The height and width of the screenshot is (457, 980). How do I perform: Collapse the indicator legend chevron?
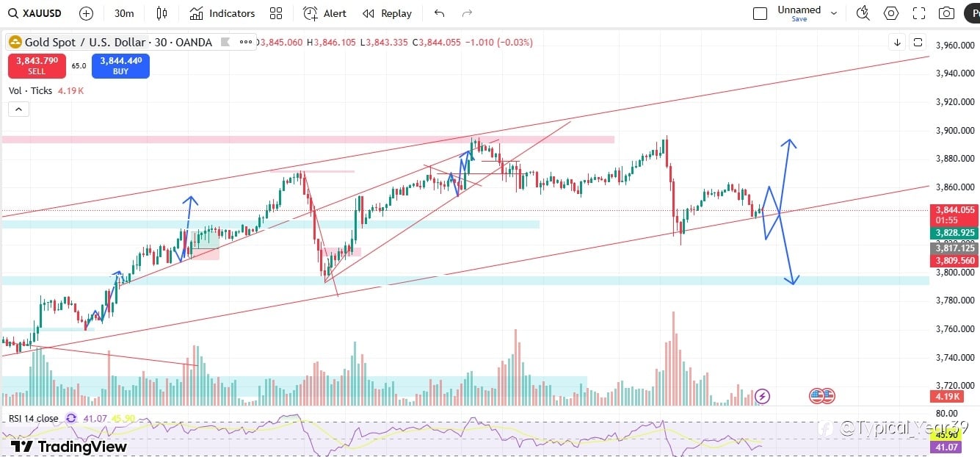pyautogui.click(x=18, y=109)
